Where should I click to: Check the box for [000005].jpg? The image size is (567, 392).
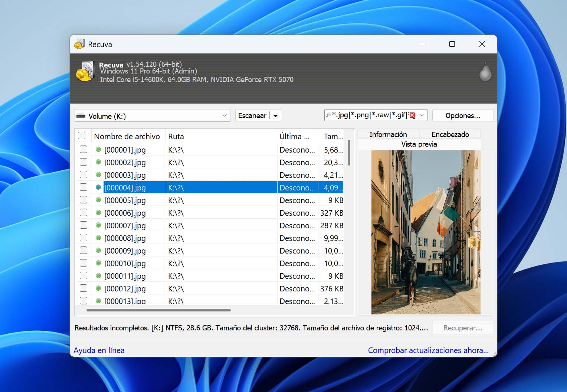click(x=83, y=200)
